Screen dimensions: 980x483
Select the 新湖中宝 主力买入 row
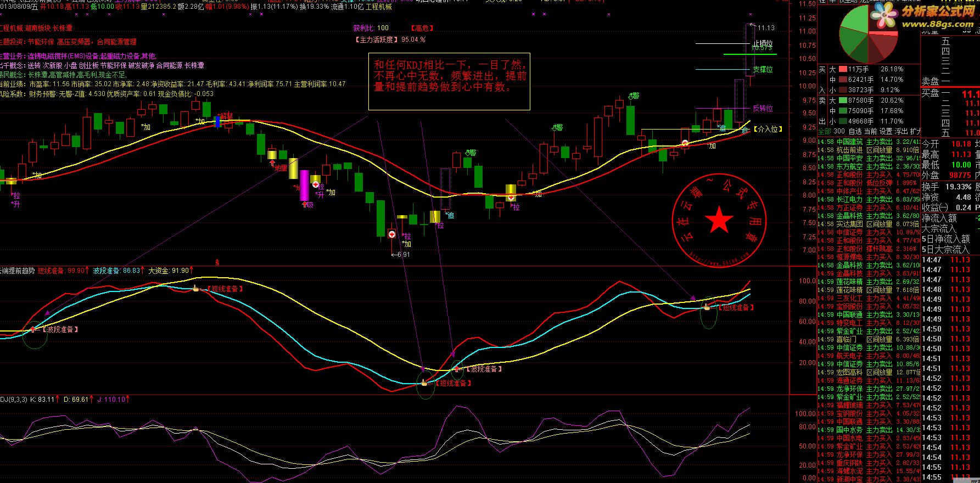tap(869, 479)
